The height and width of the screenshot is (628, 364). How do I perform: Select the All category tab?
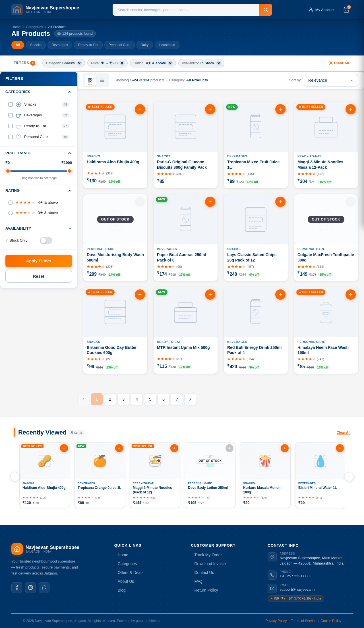[18, 45]
